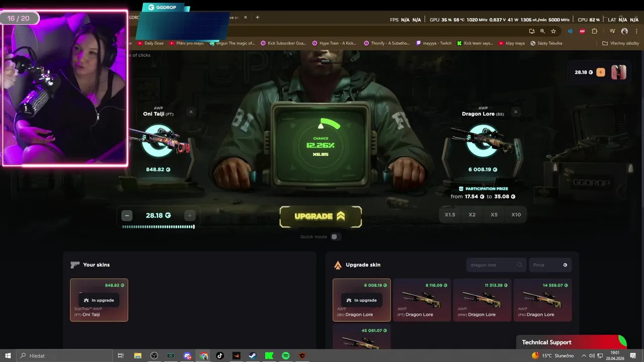Open the Daily Dose bookmark
Image resolution: width=644 pixels, height=362 pixels.
pos(150,43)
